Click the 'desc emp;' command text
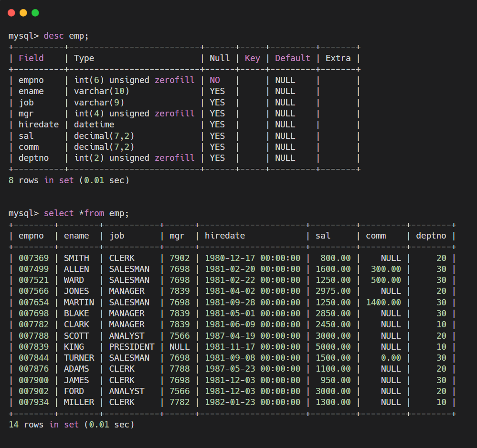Screen dimensions: 477x448 point(66,36)
